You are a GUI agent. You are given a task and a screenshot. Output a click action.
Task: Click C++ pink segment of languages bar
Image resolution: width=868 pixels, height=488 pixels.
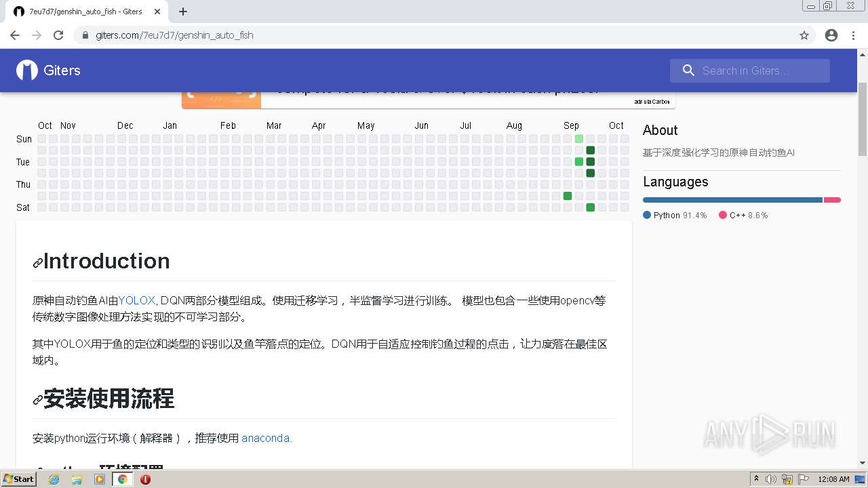click(x=832, y=200)
